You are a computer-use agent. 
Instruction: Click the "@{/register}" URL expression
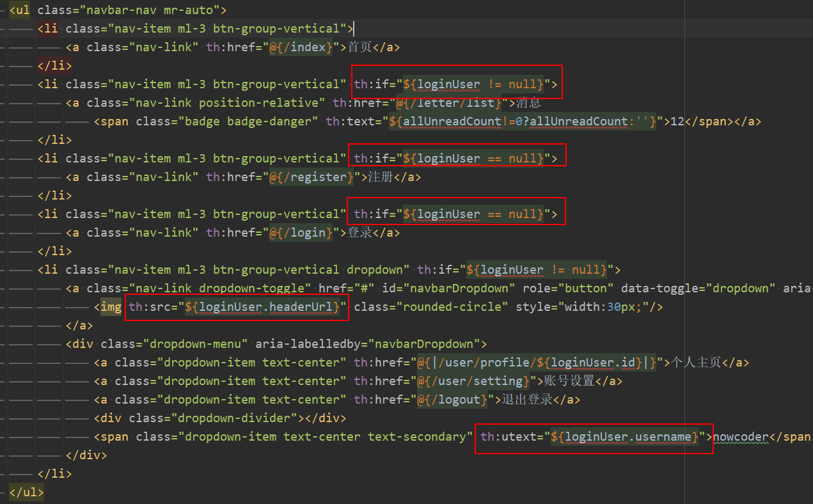point(311,177)
